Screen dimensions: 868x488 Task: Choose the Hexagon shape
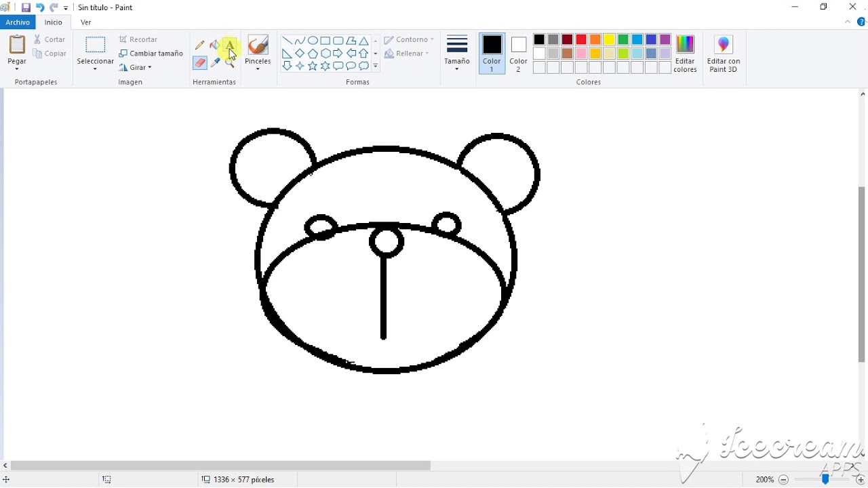[325, 54]
